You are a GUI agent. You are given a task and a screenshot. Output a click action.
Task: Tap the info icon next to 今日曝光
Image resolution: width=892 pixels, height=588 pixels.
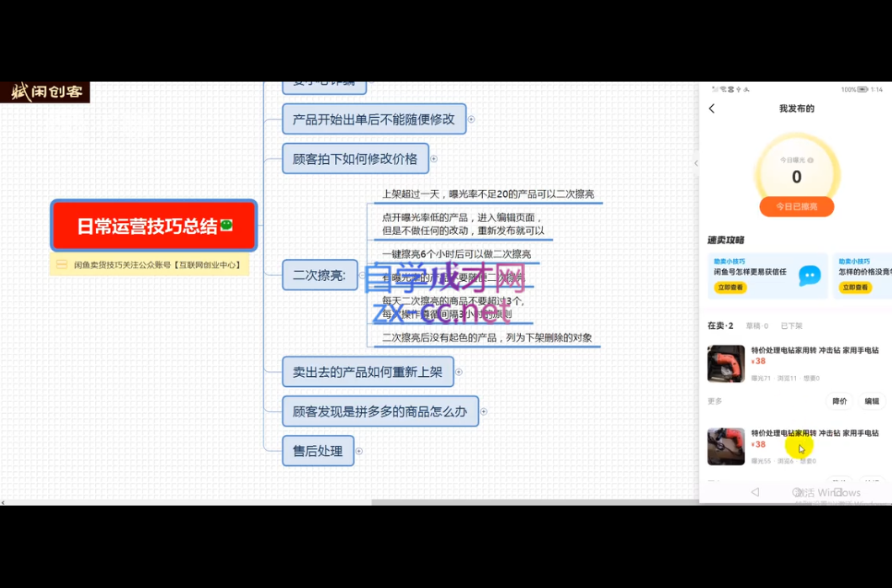[x=809, y=160]
